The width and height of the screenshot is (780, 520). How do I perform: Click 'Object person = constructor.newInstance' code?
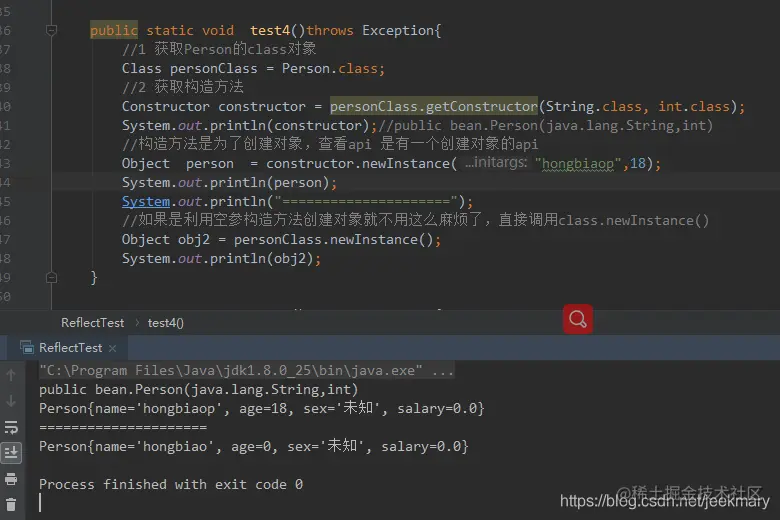tap(286, 163)
